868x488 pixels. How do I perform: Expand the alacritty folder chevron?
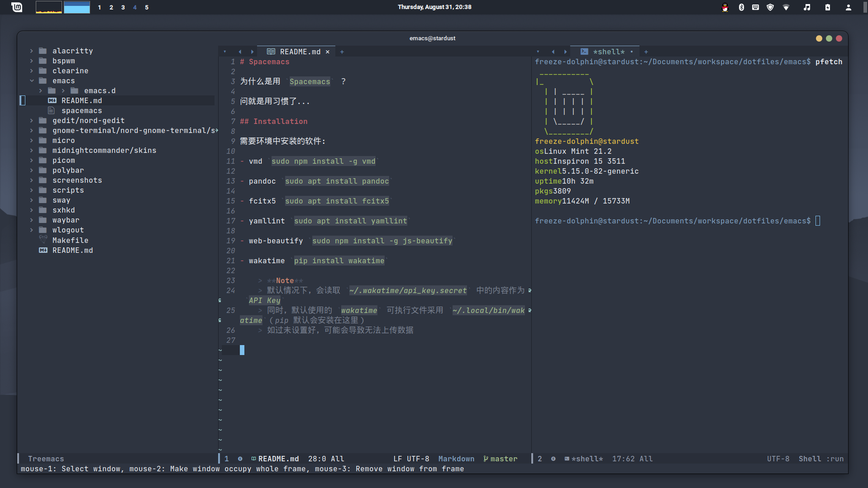click(31, 51)
